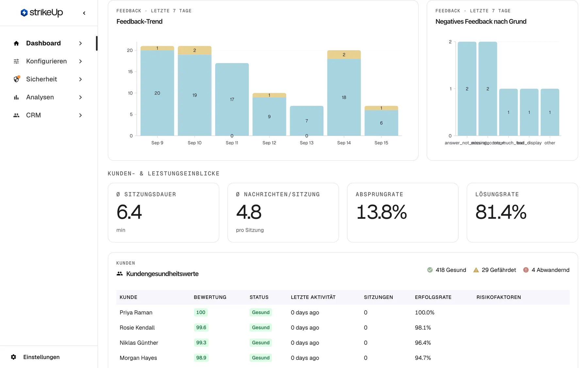Sort by the BEWERTUNG column header
This screenshot has height=368, width=588.
[x=210, y=297]
